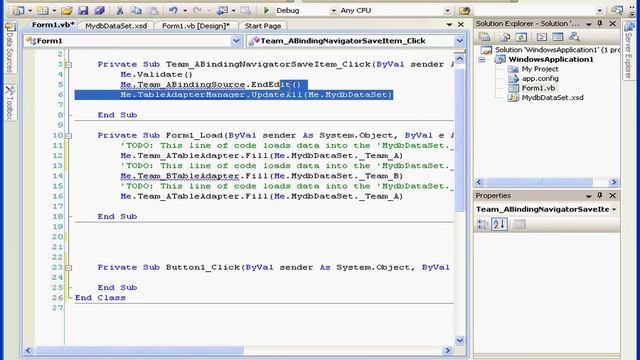The image size is (640, 360).
Task: Click the Navigate Backward toolbar icon
Action: [x=222, y=11]
